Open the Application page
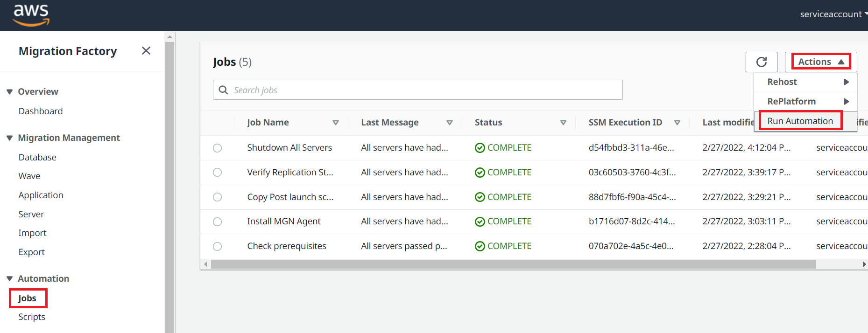 (41, 195)
